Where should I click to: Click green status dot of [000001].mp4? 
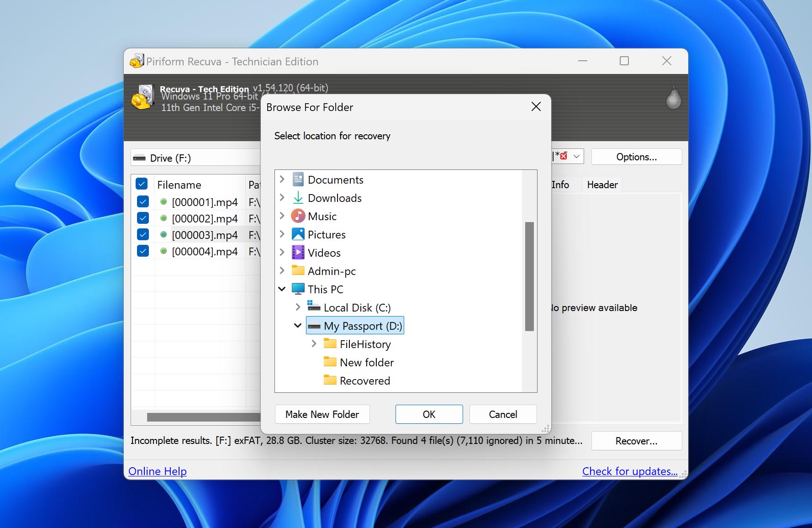pyautogui.click(x=163, y=201)
